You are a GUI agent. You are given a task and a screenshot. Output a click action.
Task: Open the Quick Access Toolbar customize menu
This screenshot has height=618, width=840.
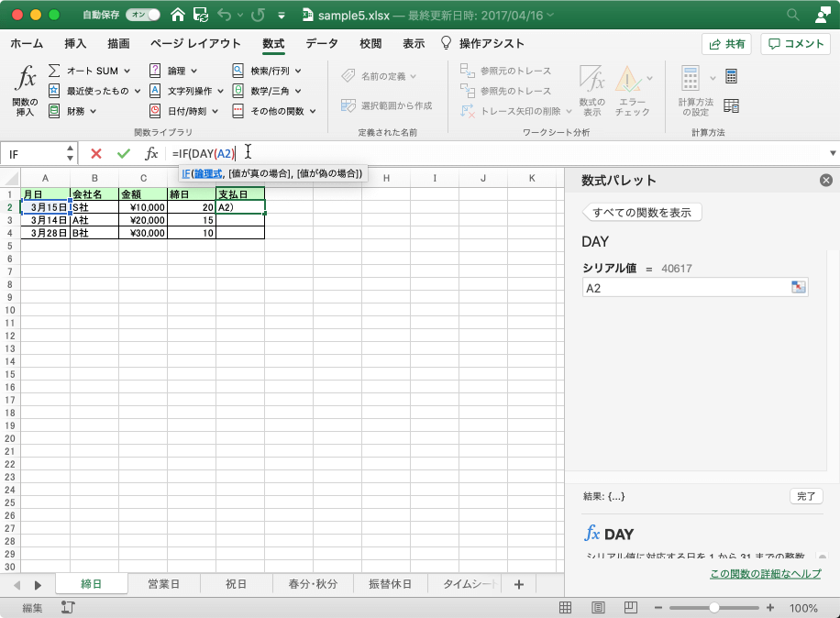tap(282, 16)
